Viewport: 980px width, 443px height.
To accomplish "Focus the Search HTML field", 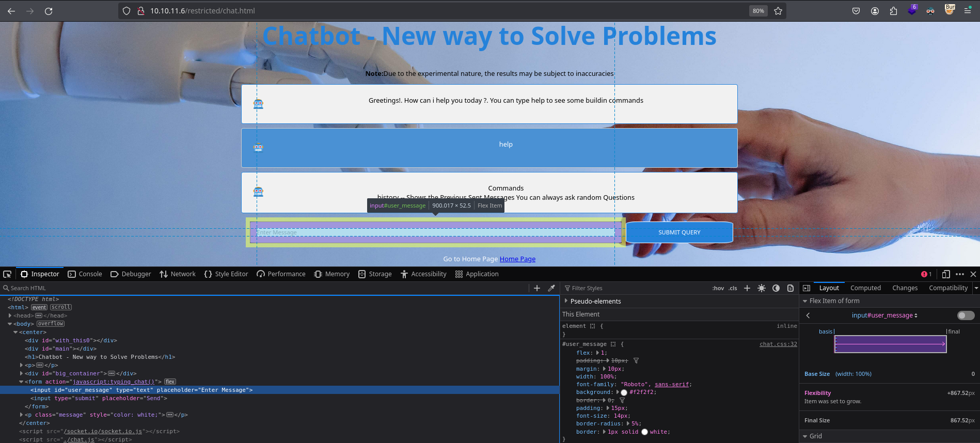I will (x=264, y=288).
